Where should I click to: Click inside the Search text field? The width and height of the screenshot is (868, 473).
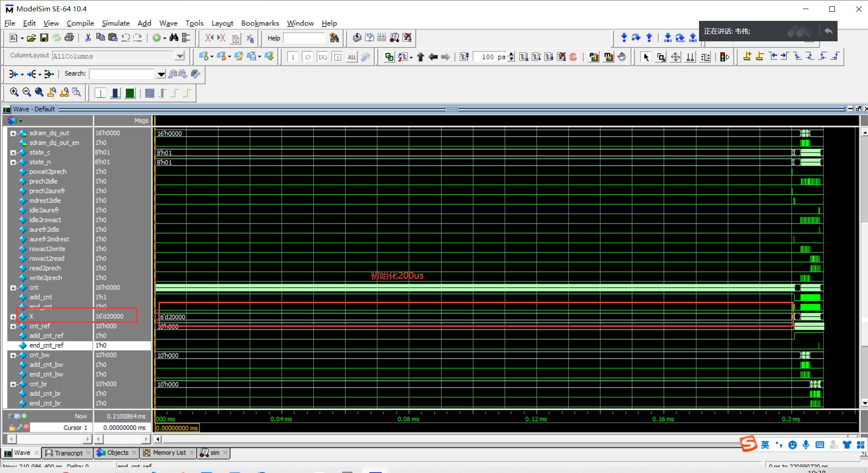(x=123, y=74)
